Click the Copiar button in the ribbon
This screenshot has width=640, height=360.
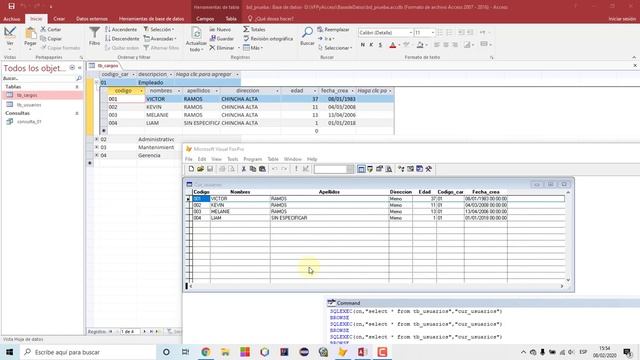(51, 38)
